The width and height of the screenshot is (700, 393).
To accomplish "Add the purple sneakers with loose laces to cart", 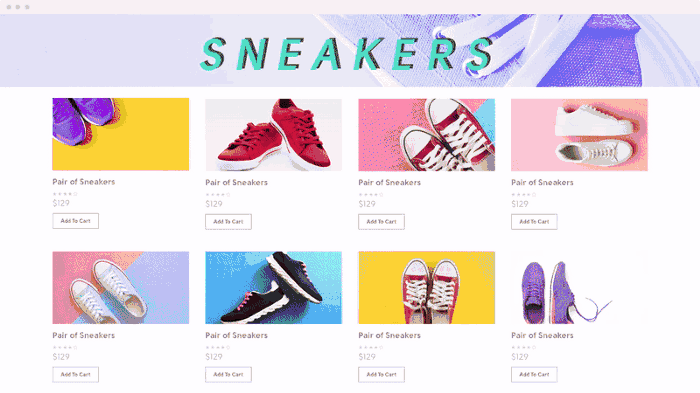I will (x=534, y=375).
